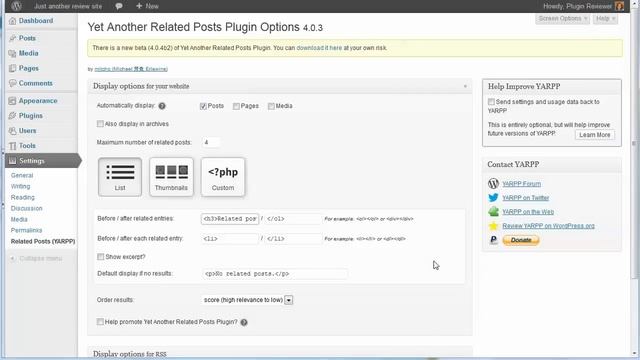Viewport: 640px width, 360px height.
Task: Select the List display style button
Action: point(120,177)
